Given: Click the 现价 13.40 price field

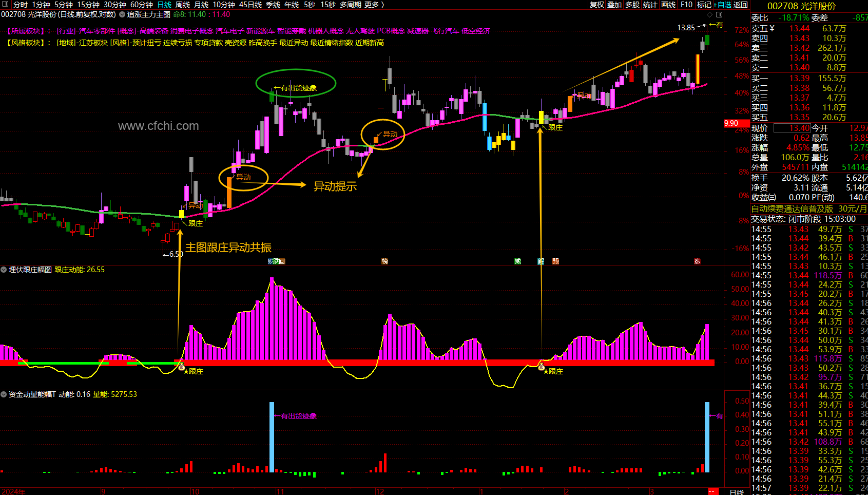Looking at the screenshot, I should tap(792, 128).
